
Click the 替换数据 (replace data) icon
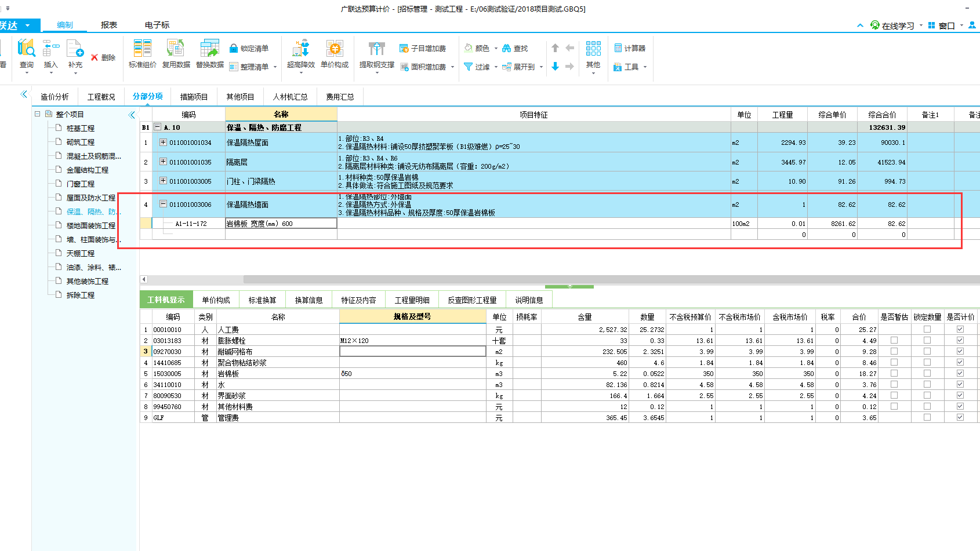pyautogui.click(x=209, y=48)
